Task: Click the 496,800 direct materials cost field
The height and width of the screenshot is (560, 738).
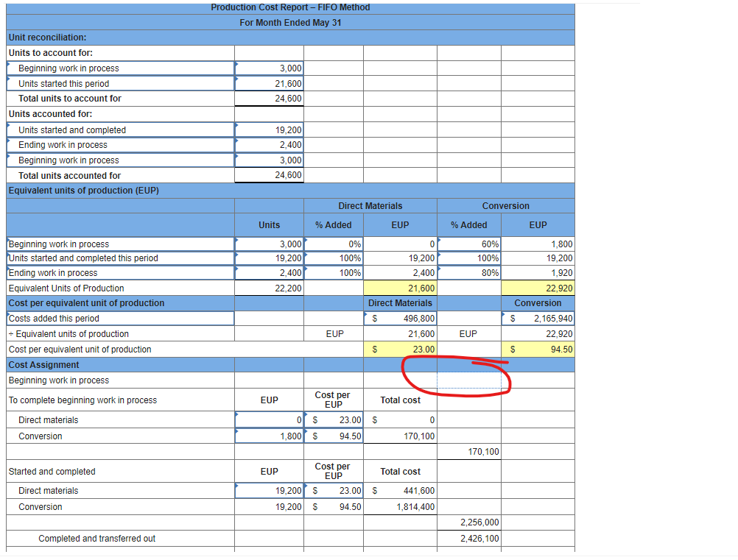Action: click(x=400, y=319)
